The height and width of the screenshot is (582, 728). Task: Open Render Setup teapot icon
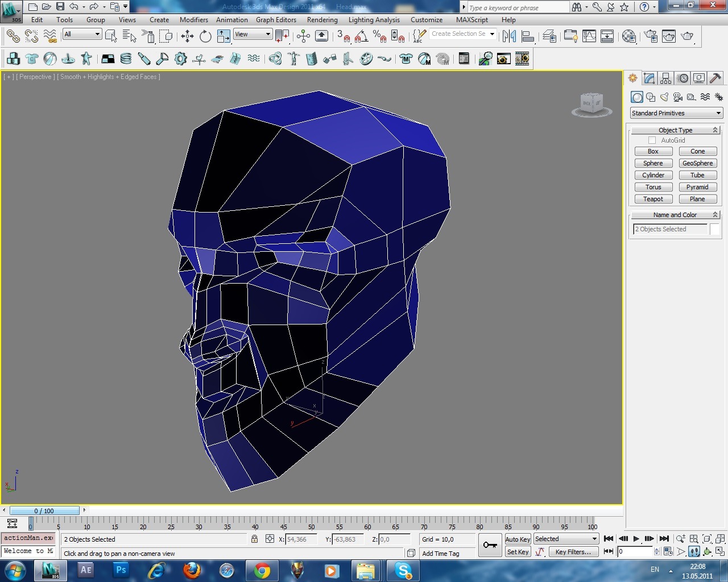(651, 36)
